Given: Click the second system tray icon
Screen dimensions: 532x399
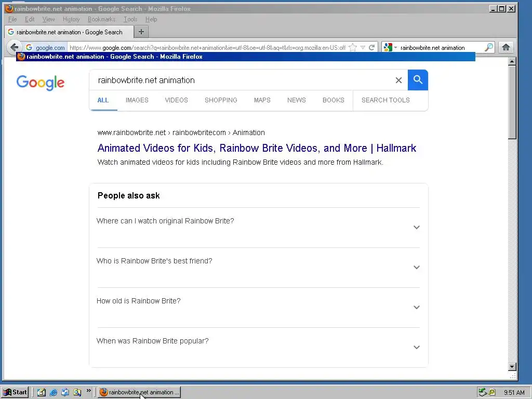Looking at the screenshot, I should [491, 392].
